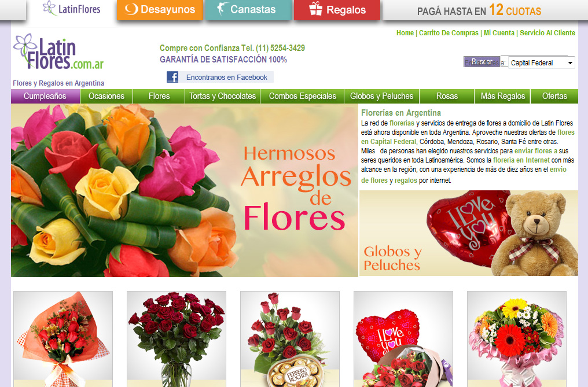Click the Facebook icon
Viewport: 588px width, 387px height.
click(x=172, y=77)
